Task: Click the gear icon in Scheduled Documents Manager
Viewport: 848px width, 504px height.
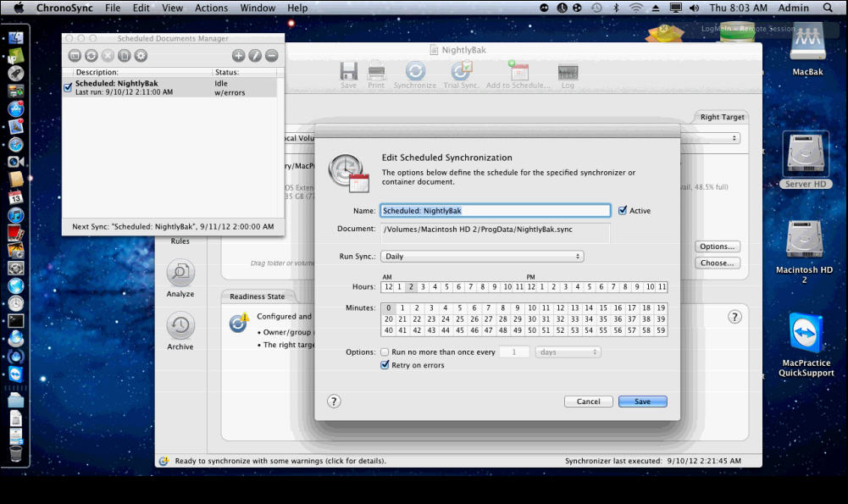Action: point(141,55)
